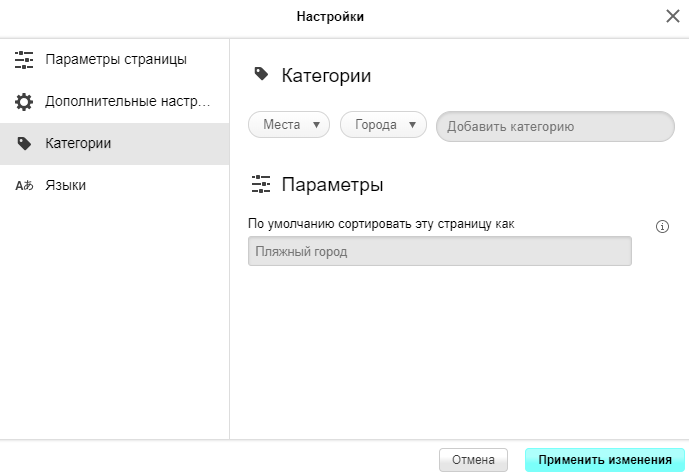
Task: Click the gear icon for advanced settings
Action: click(24, 102)
